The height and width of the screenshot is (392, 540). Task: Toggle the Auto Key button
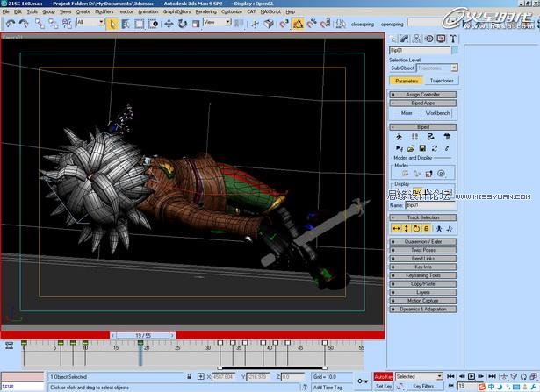coord(384,377)
